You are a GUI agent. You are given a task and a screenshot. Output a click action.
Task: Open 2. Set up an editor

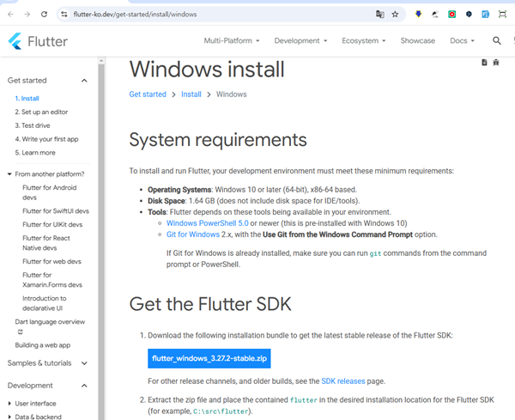click(x=41, y=112)
